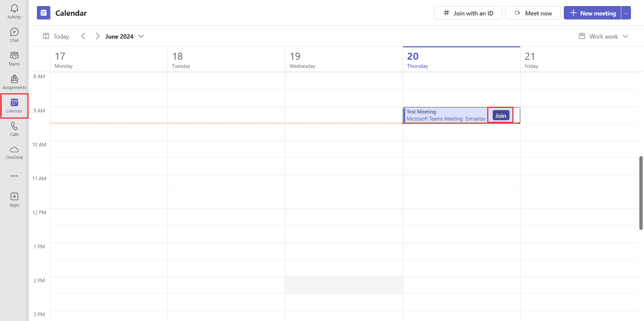Screen dimensions: 644x321
Task: Open more apps with the ellipsis icon
Action: coord(14,176)
